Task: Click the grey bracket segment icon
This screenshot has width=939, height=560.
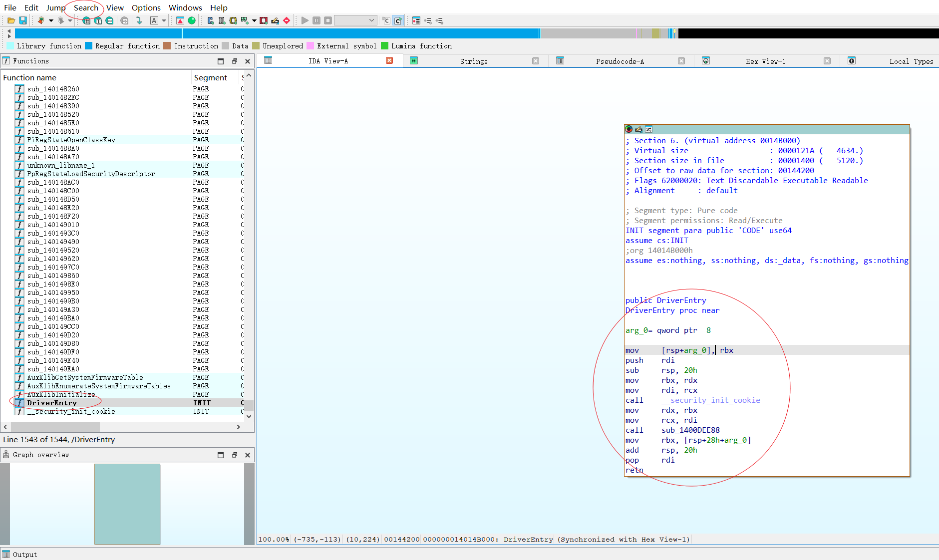Action: (222, 20)
